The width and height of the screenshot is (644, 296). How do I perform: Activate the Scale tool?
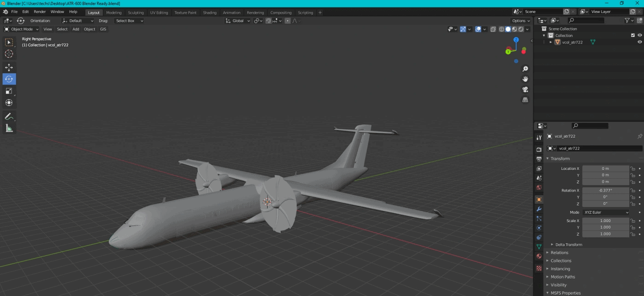tap(9, 91)
